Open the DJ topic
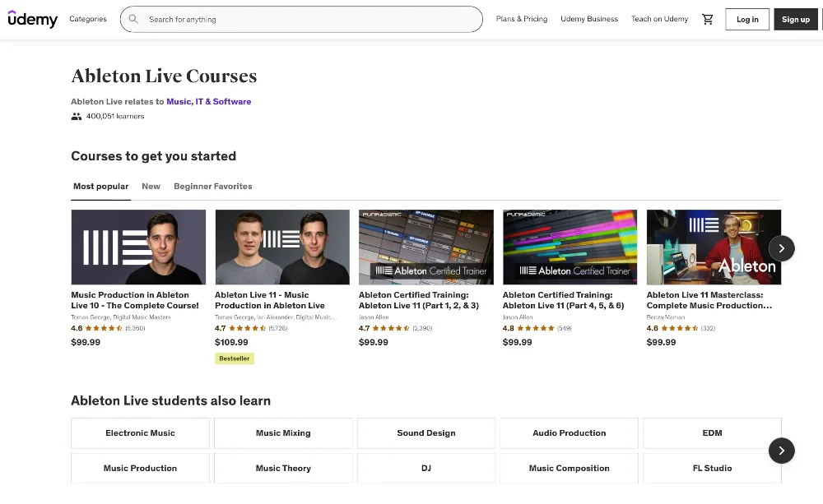The height and width of the screenshot is (504, 823). 426,468
